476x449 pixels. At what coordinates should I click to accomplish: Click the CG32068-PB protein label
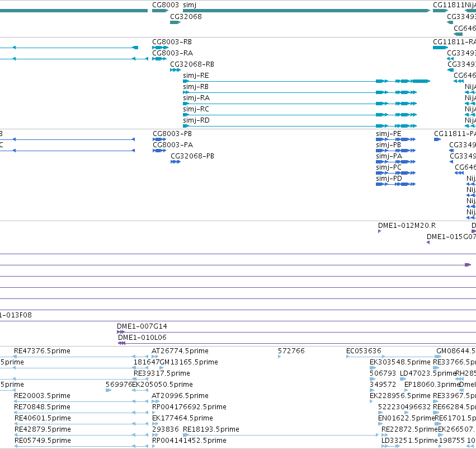[192, 156]
